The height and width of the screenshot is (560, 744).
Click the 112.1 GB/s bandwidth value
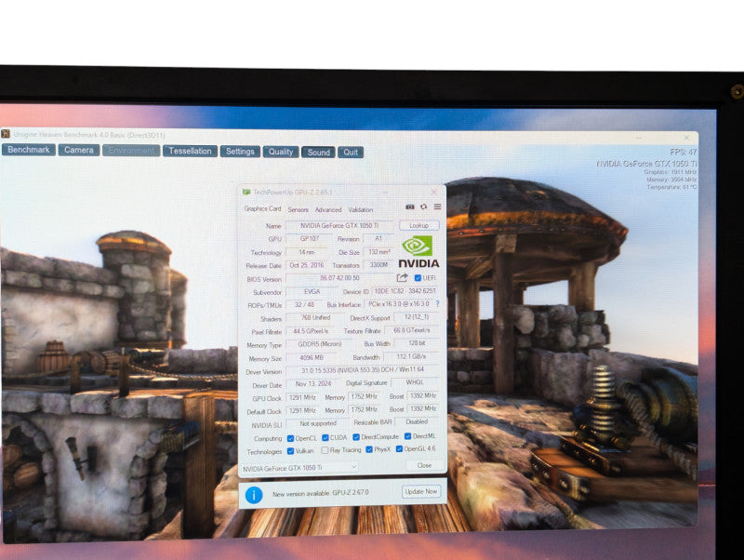[x=411, y=356]
